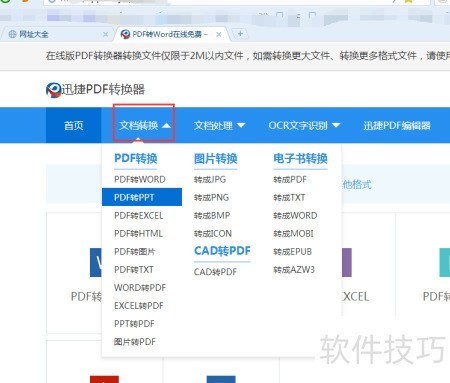Image resolution: width=450 pixels, height=383 pixels.
Task: Click 转成ICON image conversion option
Action: point(213,234)
